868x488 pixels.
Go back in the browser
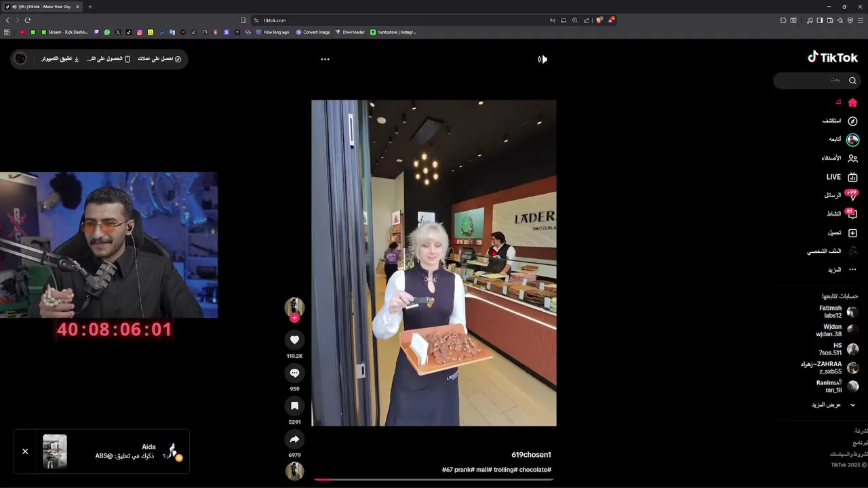pyautogui.click(x=7, y=20)
